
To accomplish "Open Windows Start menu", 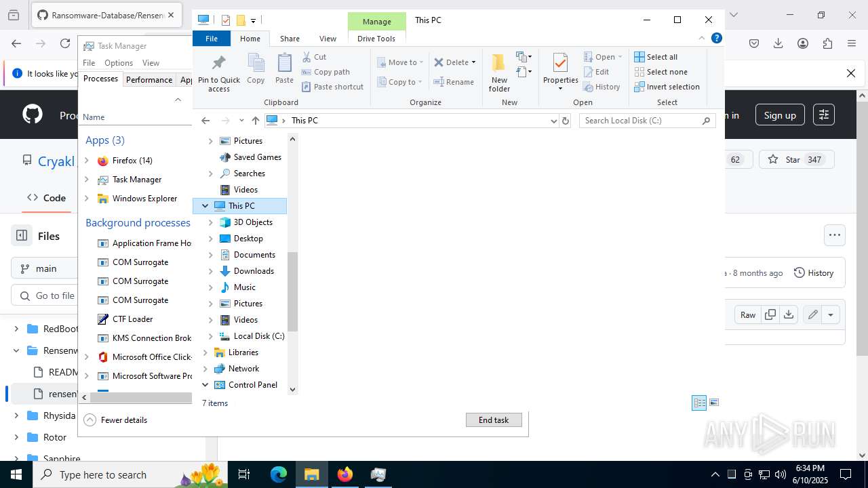I will pos(16,474).
